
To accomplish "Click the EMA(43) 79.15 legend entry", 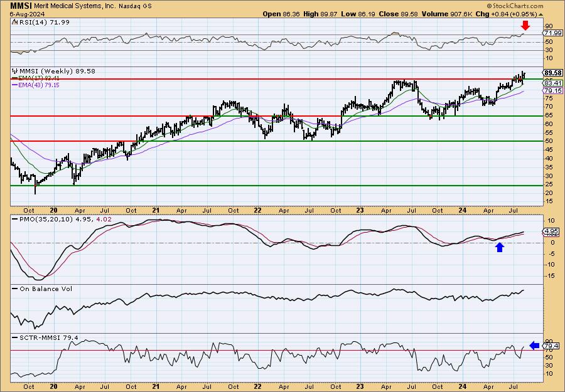I will [x=36, y=85].
